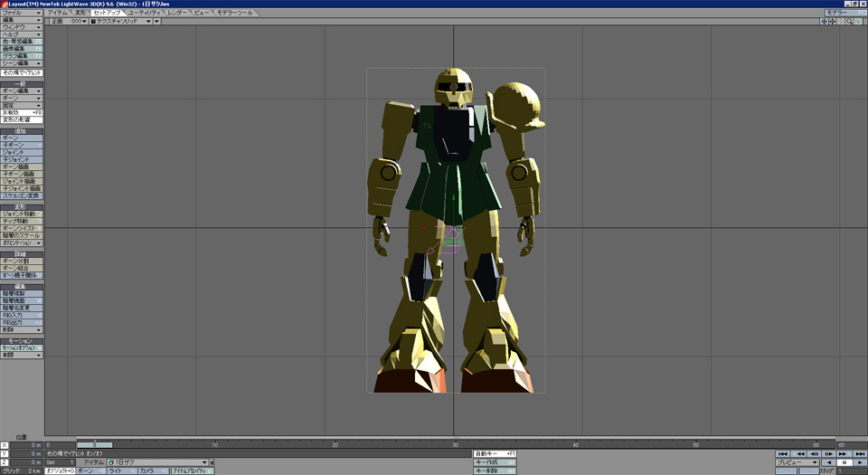The width and height of the screenshot is (868, 475).
Task: Click ジョイント移動 (Joint Move) button
Action: point(22,214)
